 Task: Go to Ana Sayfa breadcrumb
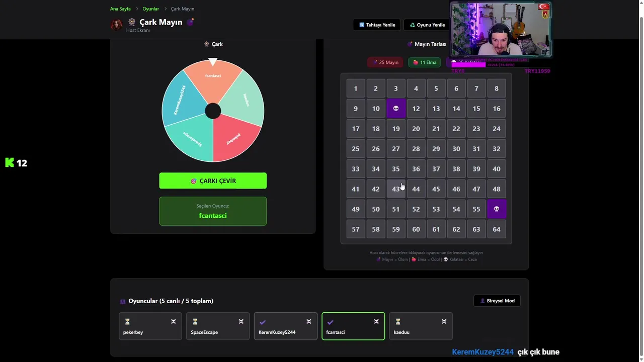coord(120,9)
